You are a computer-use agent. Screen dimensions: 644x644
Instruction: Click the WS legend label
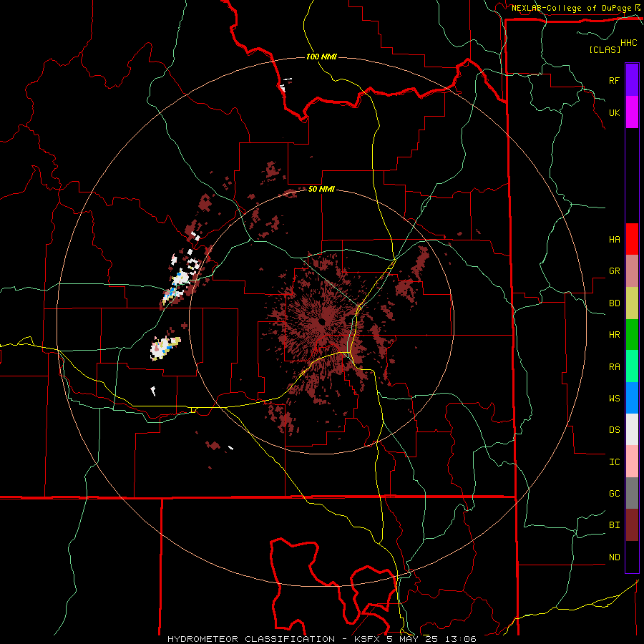click(x=614, y=398)
